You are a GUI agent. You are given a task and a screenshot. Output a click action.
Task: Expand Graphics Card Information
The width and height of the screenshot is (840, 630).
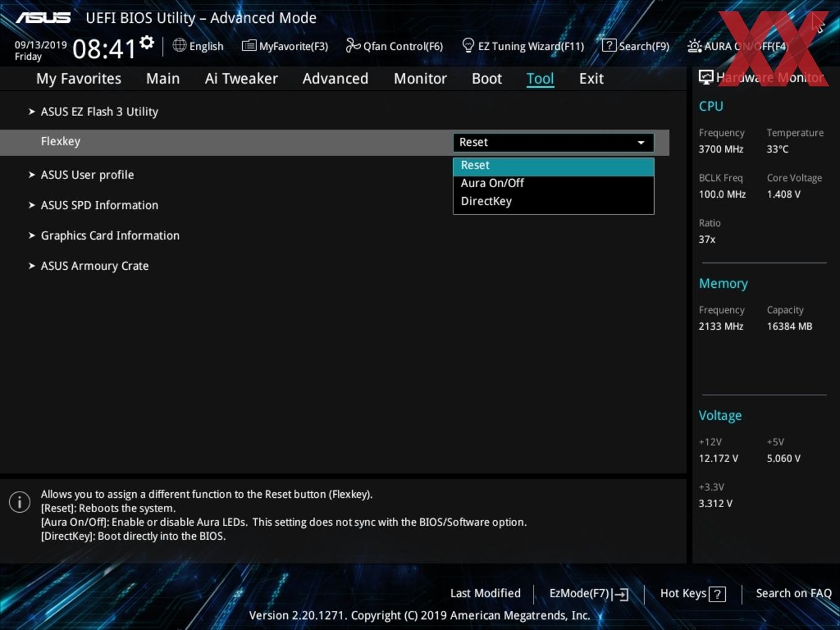coord(110,235)
